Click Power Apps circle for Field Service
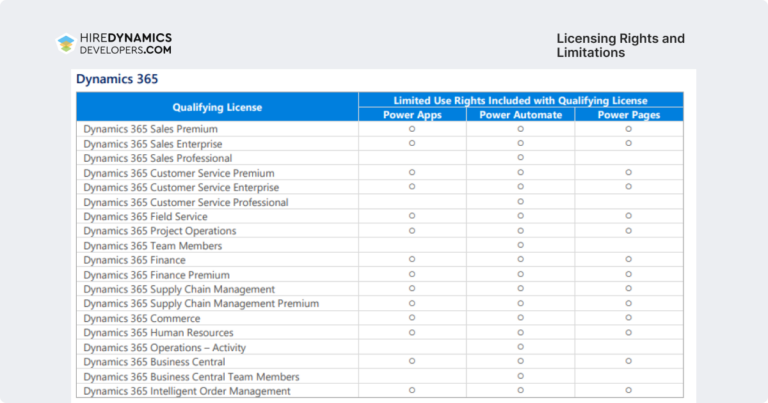Image resolution: width=768 pixels, height=403 pixels. coord(412,216)
